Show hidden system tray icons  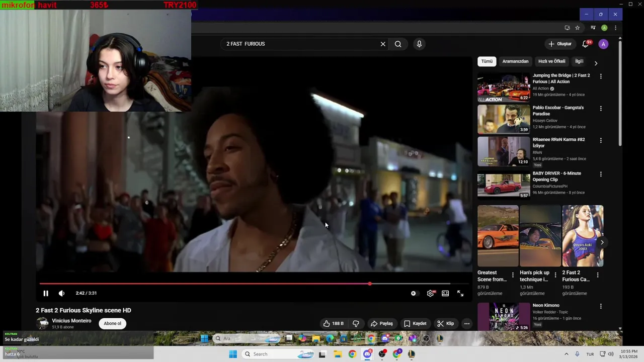[566, 354]
